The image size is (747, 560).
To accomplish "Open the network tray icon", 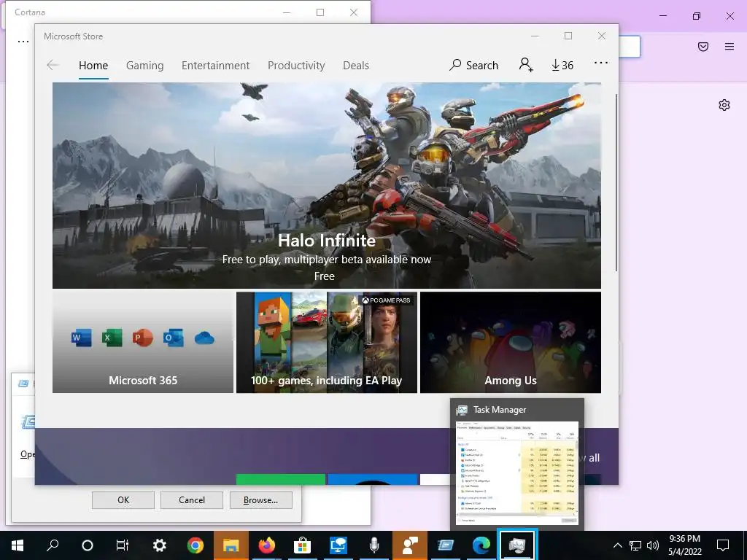I will pos(635,545).
